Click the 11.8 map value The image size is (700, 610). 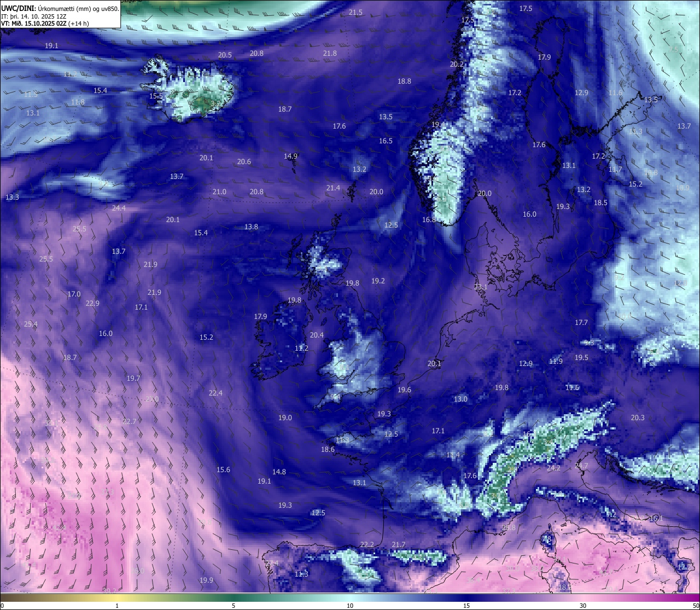point(78,102)
